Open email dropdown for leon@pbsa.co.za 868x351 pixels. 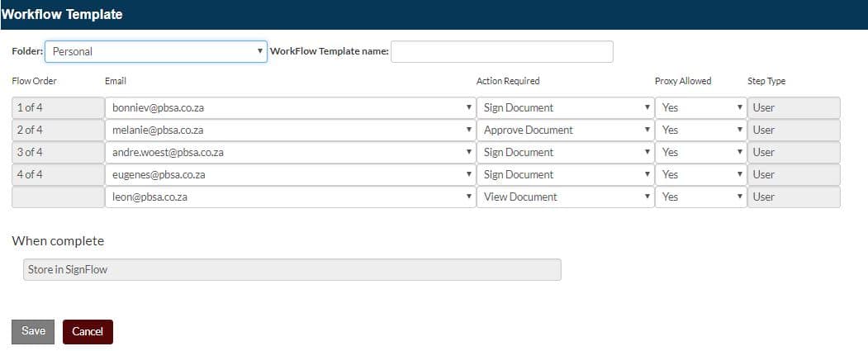290,197
